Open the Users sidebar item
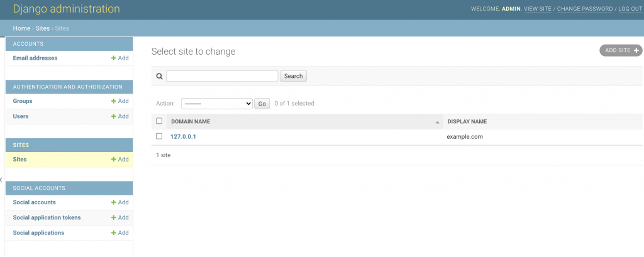The width and height of the screenshot is (644, 257). [x=21, y=116]
